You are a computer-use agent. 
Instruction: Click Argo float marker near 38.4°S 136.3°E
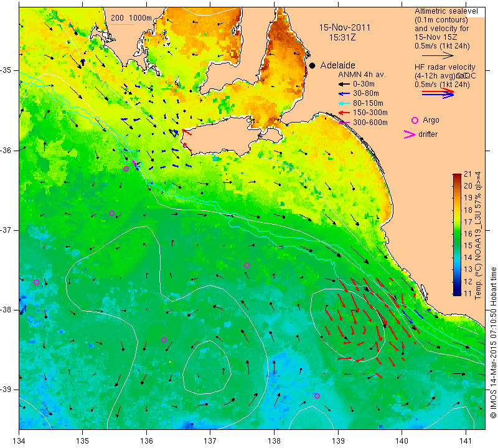click(x=164, y=340)
